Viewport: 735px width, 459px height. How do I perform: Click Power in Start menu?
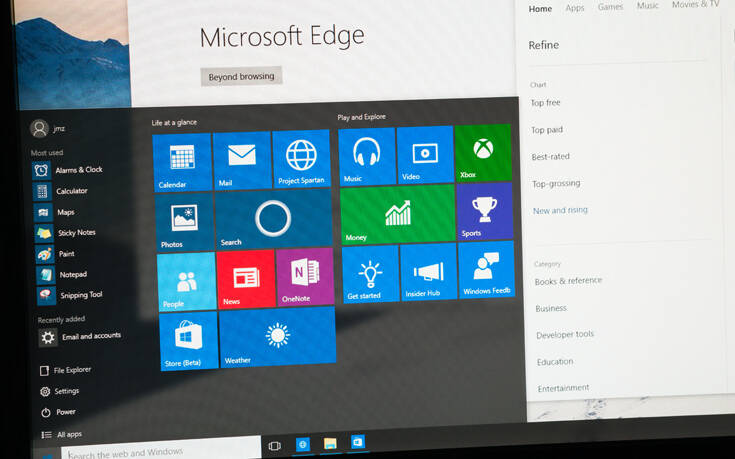coord(59,412)
